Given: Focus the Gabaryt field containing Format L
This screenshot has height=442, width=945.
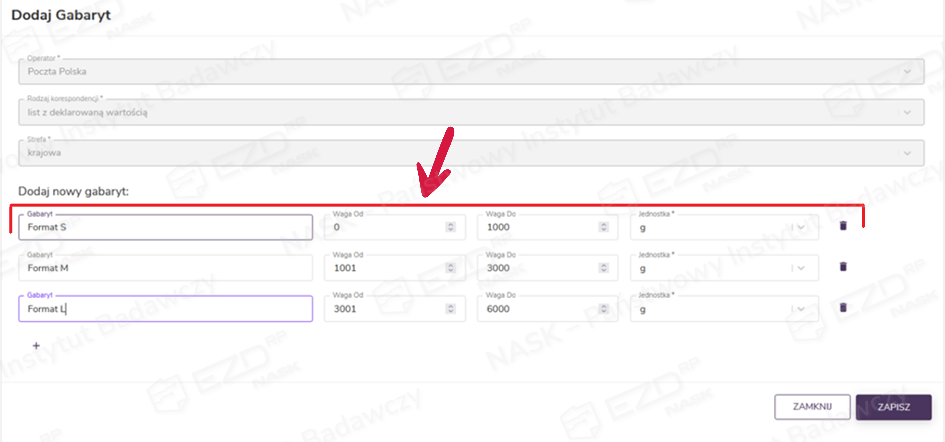Looking at the screenshot, I should click(x=165, y=309).
